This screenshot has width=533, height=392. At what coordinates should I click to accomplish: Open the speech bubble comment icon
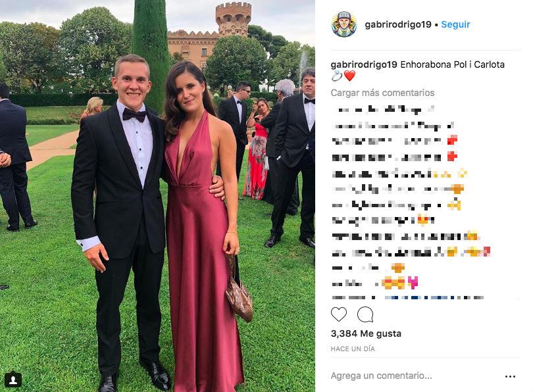(x=365, y=314)
